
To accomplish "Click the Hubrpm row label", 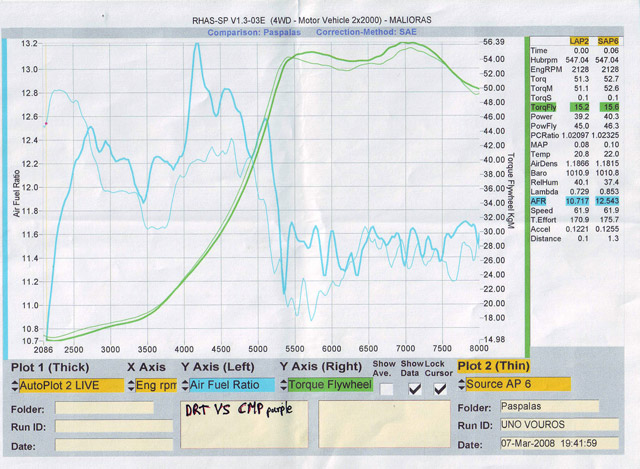I will tap(544, 60).
